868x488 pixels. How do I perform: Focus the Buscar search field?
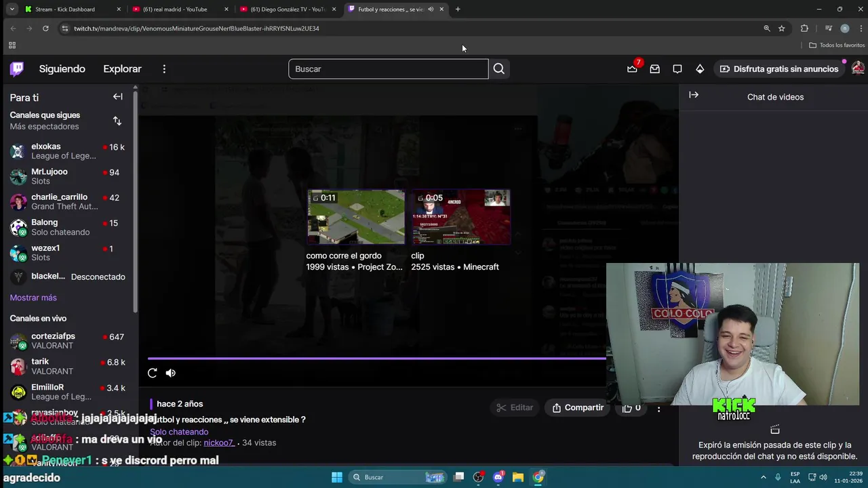(388, 68)
